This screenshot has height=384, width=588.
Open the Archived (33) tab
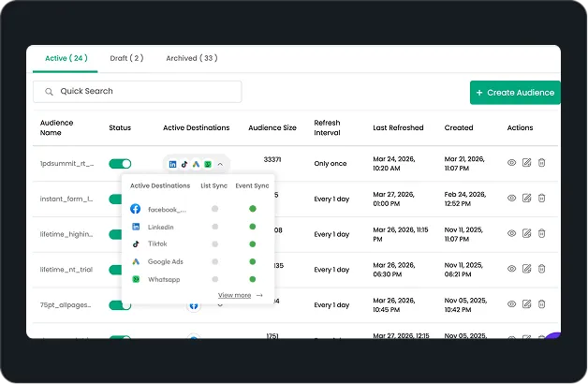click(192, 58)
